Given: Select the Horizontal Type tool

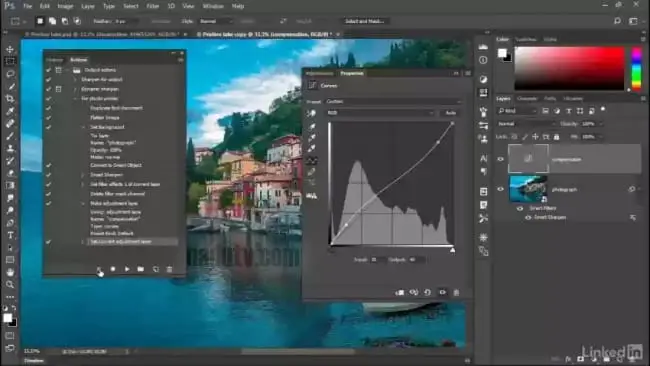Looking at the screenshot, I should [x=10, y=235].
